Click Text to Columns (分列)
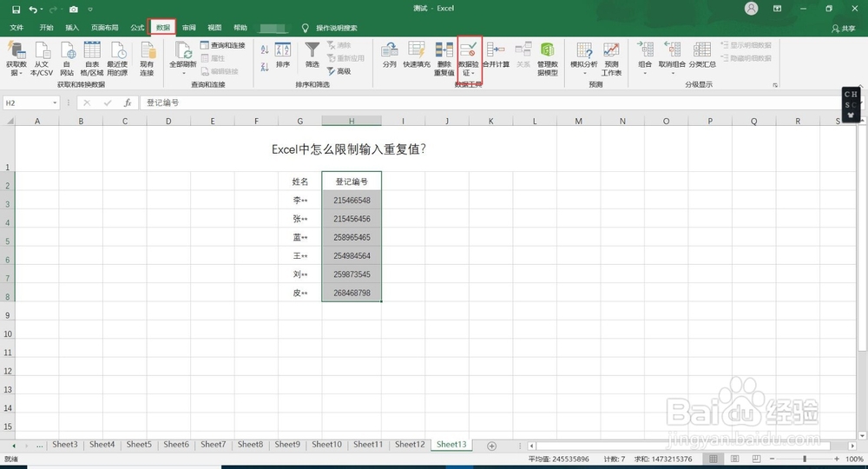Screen dimensions: 868x469 [x=390, y=56]
